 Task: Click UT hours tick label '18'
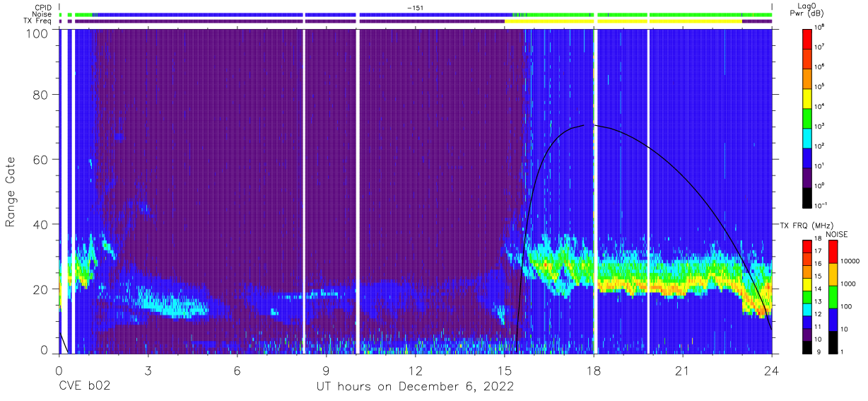coord(593,370)
